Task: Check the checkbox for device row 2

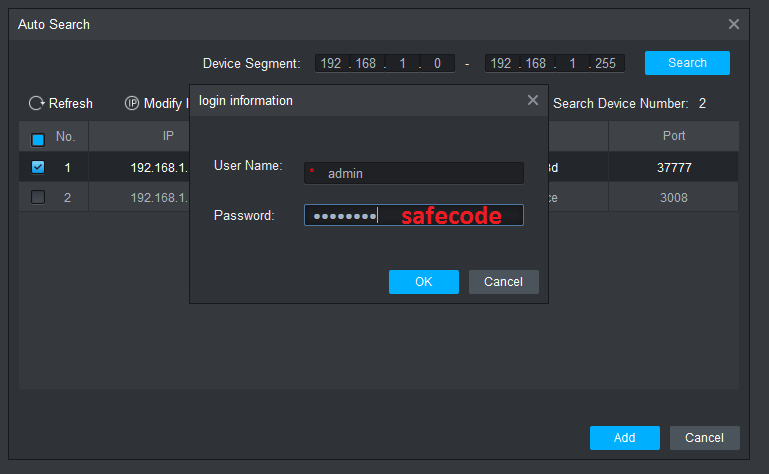Action: click(x=38, y=197)
